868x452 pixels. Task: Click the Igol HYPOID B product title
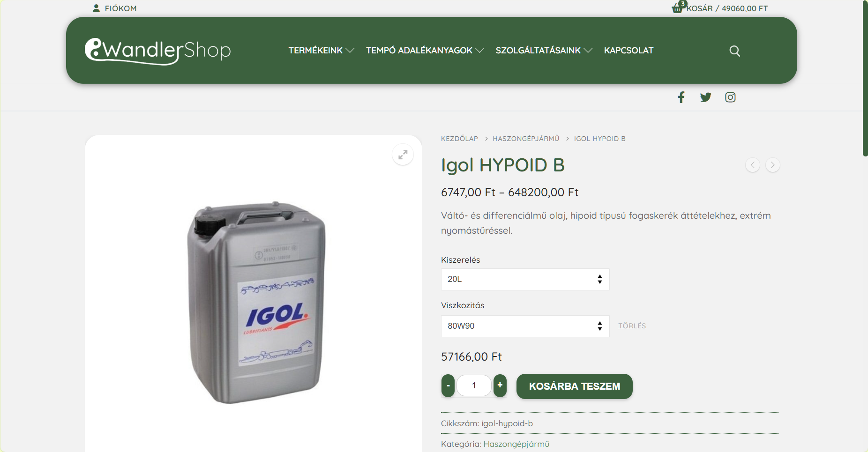point(502,165)
